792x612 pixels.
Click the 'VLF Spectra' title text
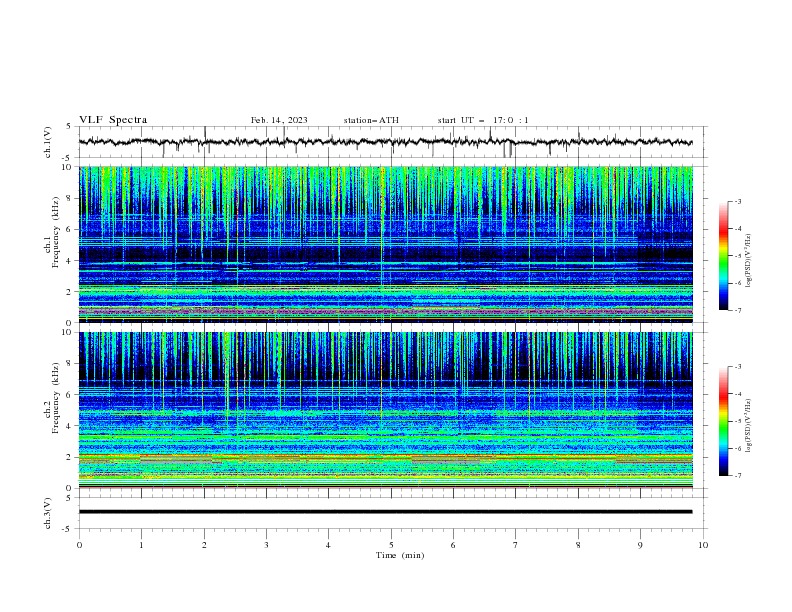click(113, 120)
